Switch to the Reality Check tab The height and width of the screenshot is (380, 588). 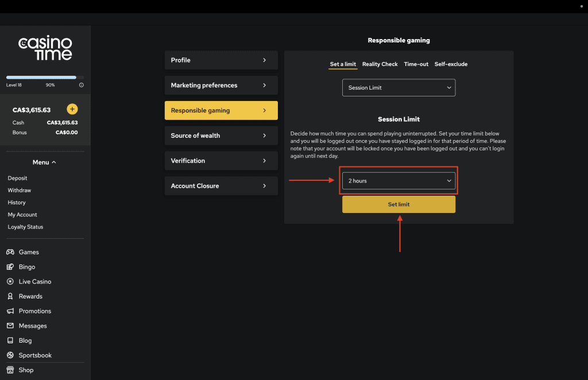pos(380,64)
